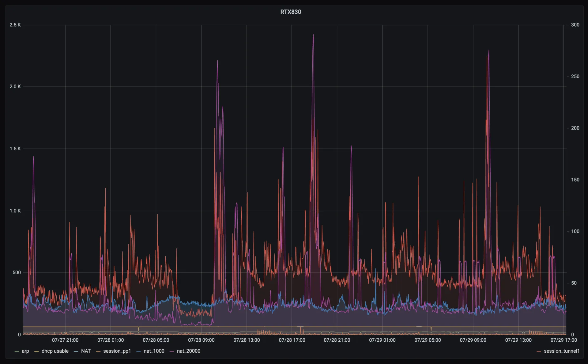588x364 pixels.
Task: Click the nat_1000 legend color marker
Action: tap(138, 351)
